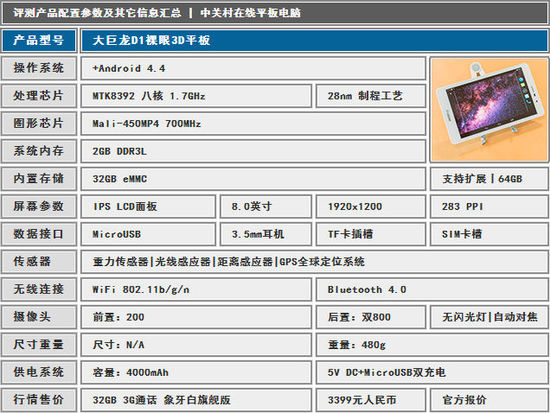
Task: Click the 32GB eMMC cell
Action: tap(253, 179)
